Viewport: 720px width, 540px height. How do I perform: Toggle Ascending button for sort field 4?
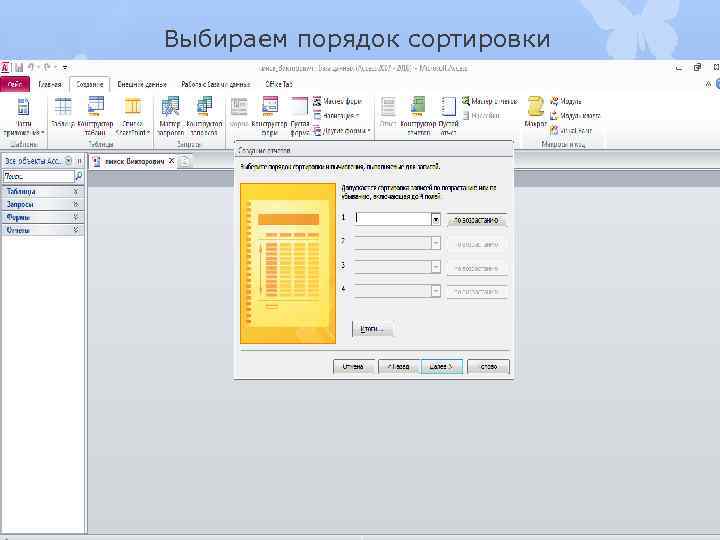click(477, 292)
